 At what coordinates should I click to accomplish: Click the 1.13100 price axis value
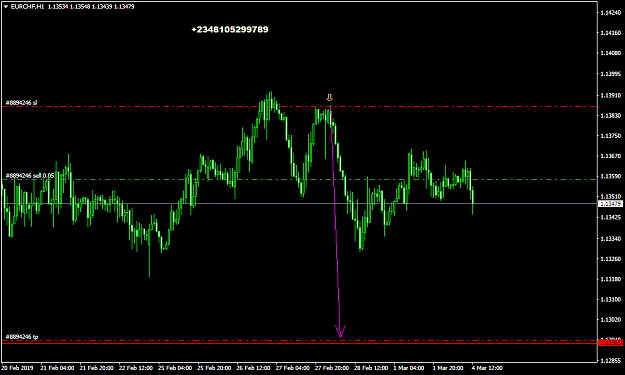(x=611, y=299)
